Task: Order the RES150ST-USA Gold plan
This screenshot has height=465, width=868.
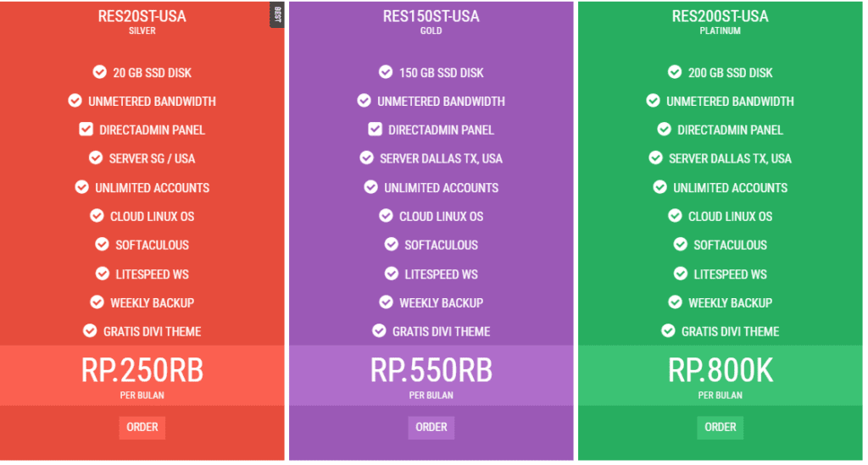Action: click(431, 428)
